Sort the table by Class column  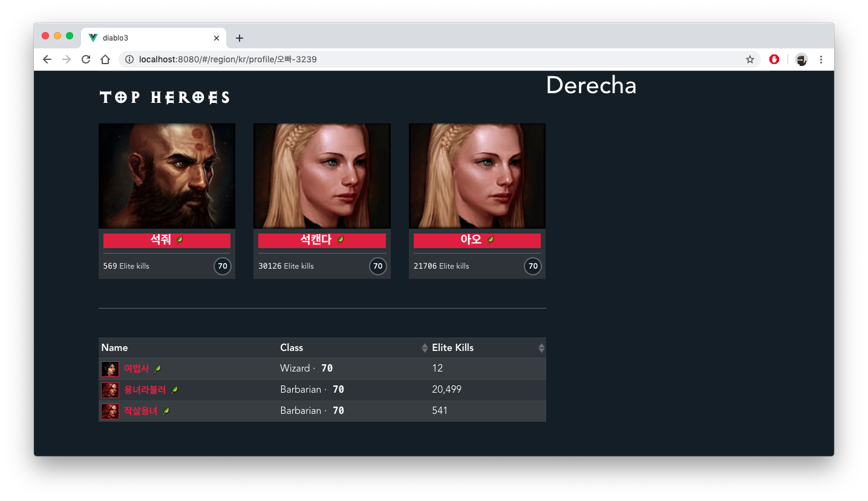[x=353, y=348]
